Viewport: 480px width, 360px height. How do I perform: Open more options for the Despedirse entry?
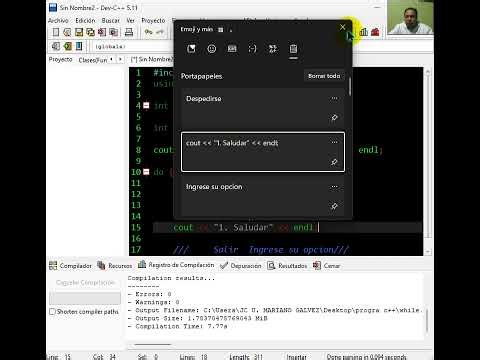(334, 98)
